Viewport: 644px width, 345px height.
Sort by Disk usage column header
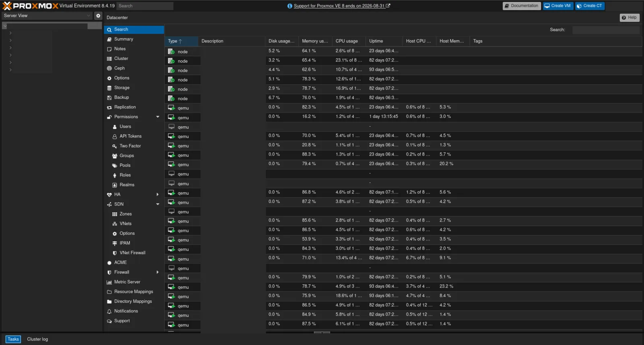282,41
